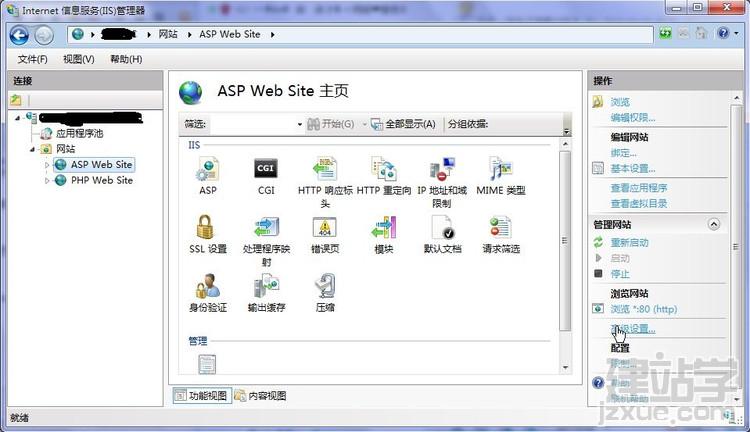Click the 停止 stop action
Image resolution: width=750 pixels, height=432 pixels.
pyautogui.click(x=620, y=274)
